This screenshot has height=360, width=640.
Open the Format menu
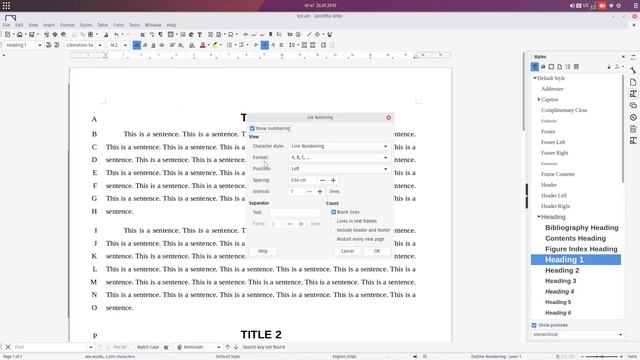67,25
